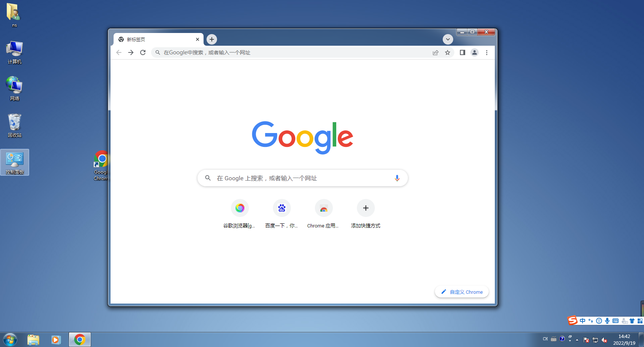
Task: Select the 控制面板 desktop icon
Action: [x=15, y=162]
